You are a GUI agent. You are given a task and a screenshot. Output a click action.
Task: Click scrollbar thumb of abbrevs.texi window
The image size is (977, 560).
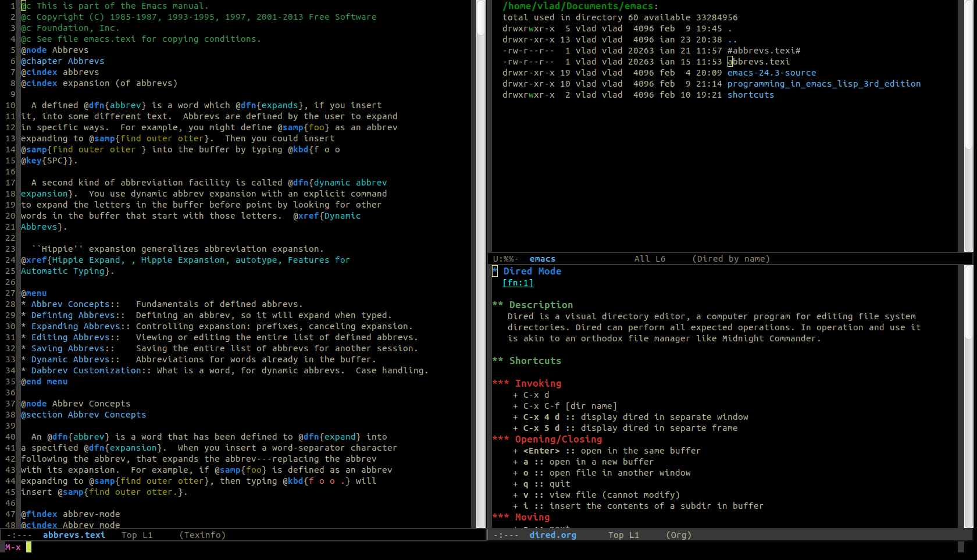481,17
